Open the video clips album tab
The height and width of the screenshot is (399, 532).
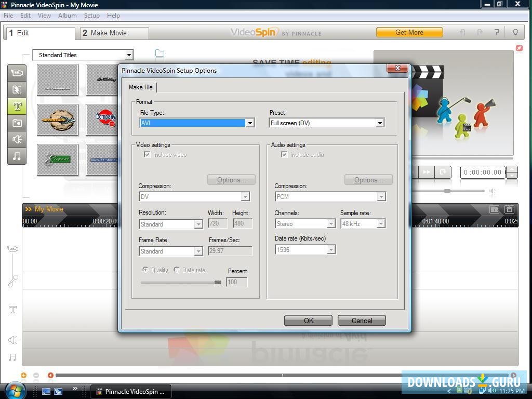pos(17,73)
